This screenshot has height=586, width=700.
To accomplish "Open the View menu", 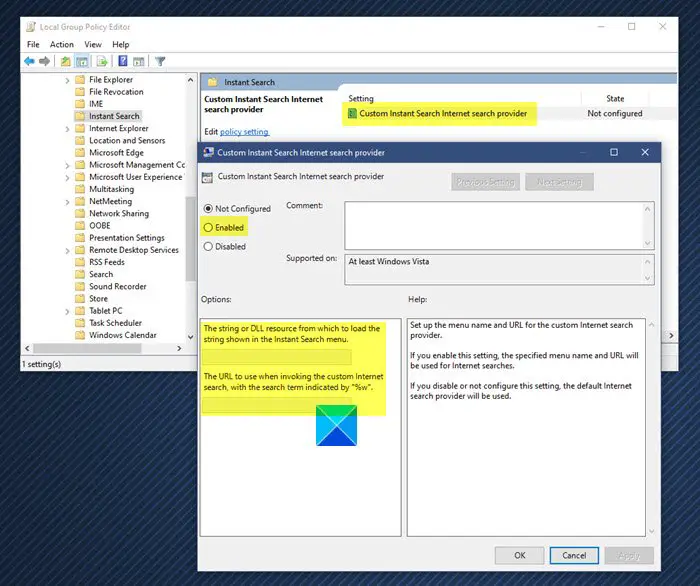I will click(x=93, y=44).
